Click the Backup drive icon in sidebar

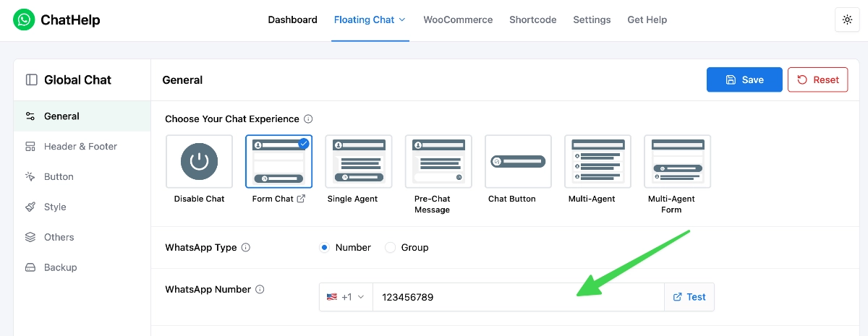click(30, 268)
